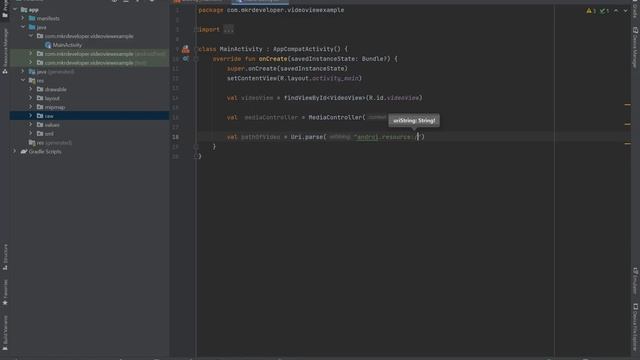Expand the raw folder arrow
This screenshot has width=640, height=360.
31,116
